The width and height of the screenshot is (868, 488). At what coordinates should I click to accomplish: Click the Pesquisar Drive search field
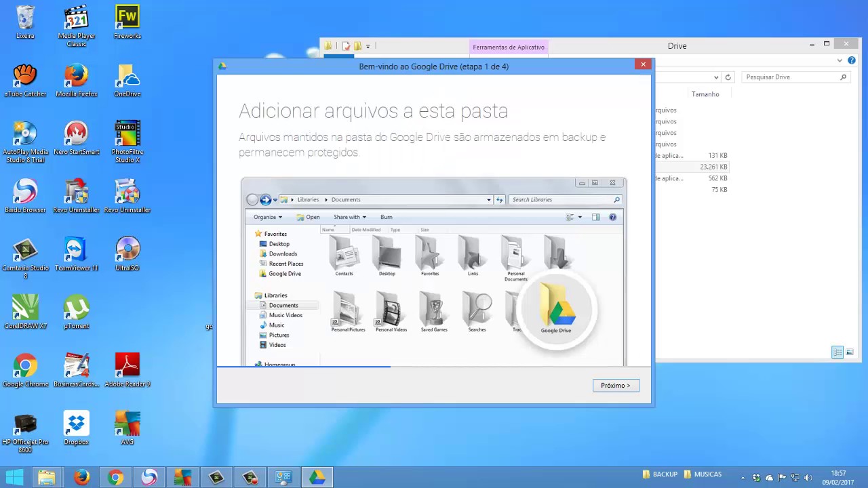pyautogui.click(x=795, y=77)
